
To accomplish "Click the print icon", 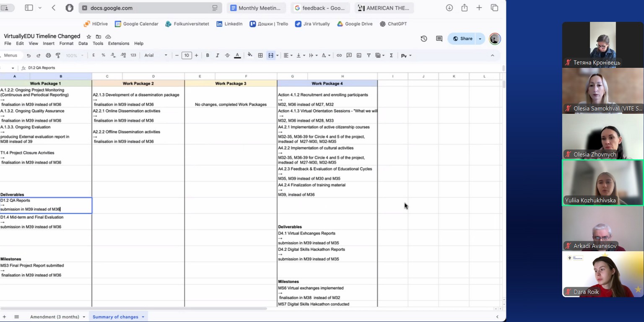I will 48,55.
